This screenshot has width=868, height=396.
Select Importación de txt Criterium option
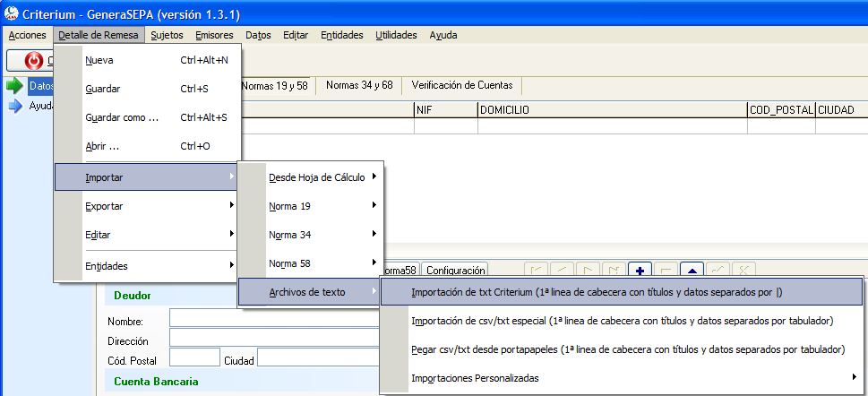click(622, 292)
